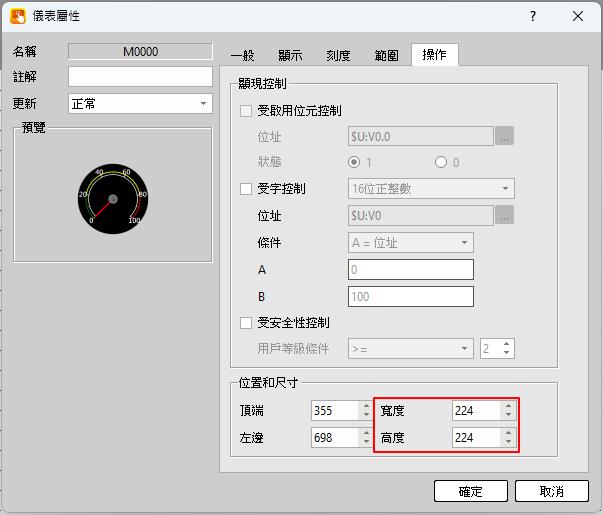Decrease 高度 value with down arrow
The height and width of the screenshot is (515, 603).
tap(508, 442)
